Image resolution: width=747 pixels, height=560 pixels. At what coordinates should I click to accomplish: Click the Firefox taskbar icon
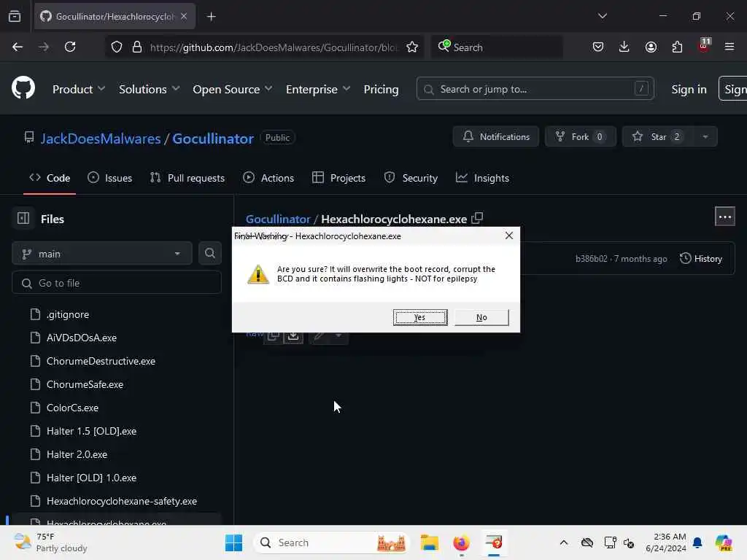point(461,542)
